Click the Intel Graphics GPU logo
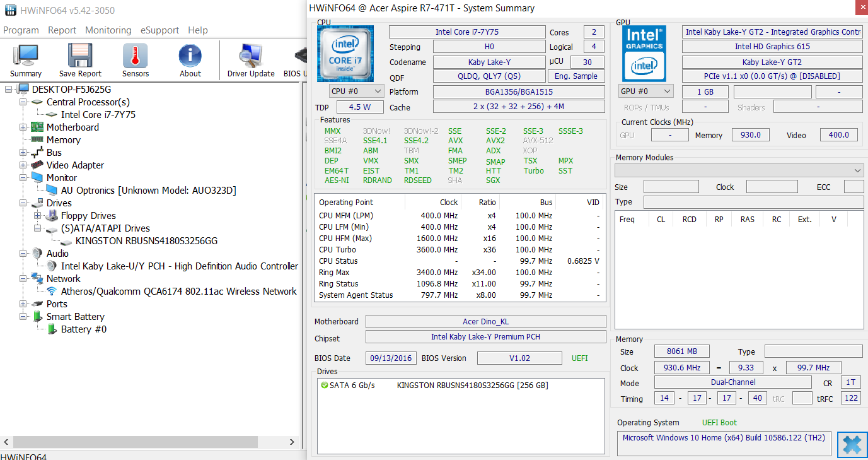This screenshot has width=868, height=460. tap(644, 53)
